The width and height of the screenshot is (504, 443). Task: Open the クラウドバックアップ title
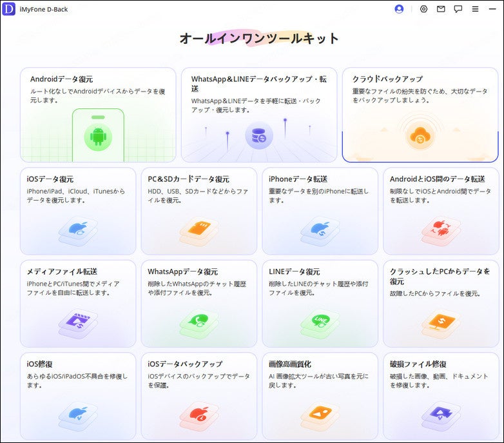click(x=387, y=79)
